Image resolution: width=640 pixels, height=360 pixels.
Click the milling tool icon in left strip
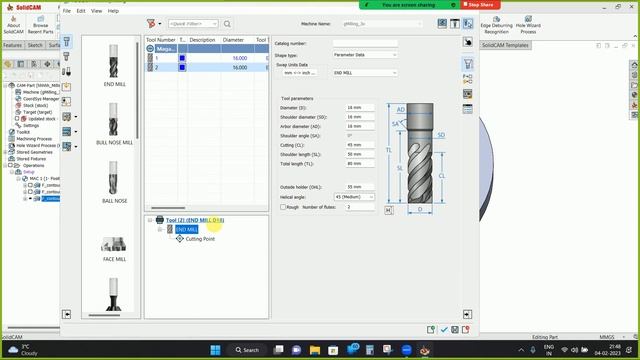[x=67, y=41]
